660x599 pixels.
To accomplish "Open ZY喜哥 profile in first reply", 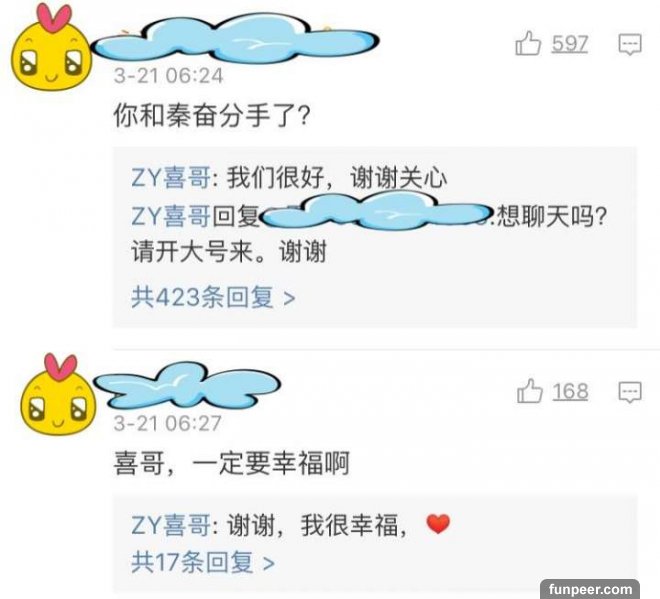I will tap(171, 177).
